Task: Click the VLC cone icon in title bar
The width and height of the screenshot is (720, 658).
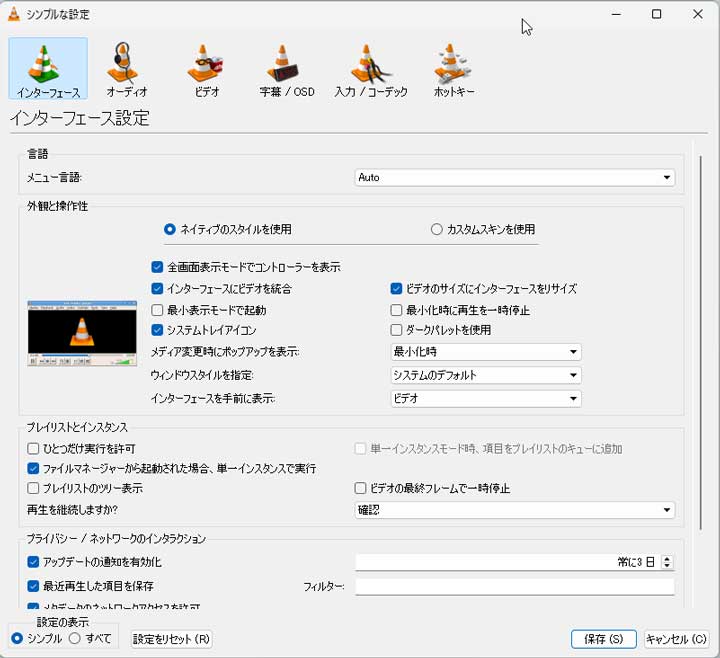Action: tap(14, 14)
